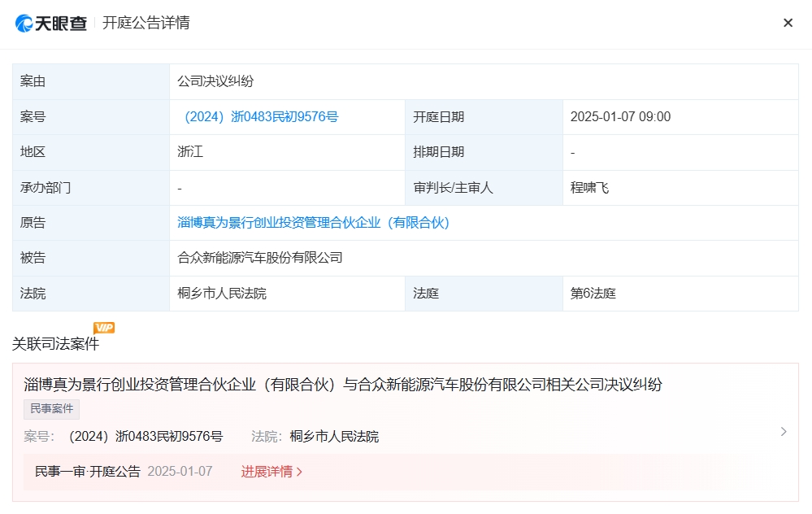Click the VIP badge beside 关联司法案件
The width and height of the screenshot is (812, 514).
click(x=104, y=328)
